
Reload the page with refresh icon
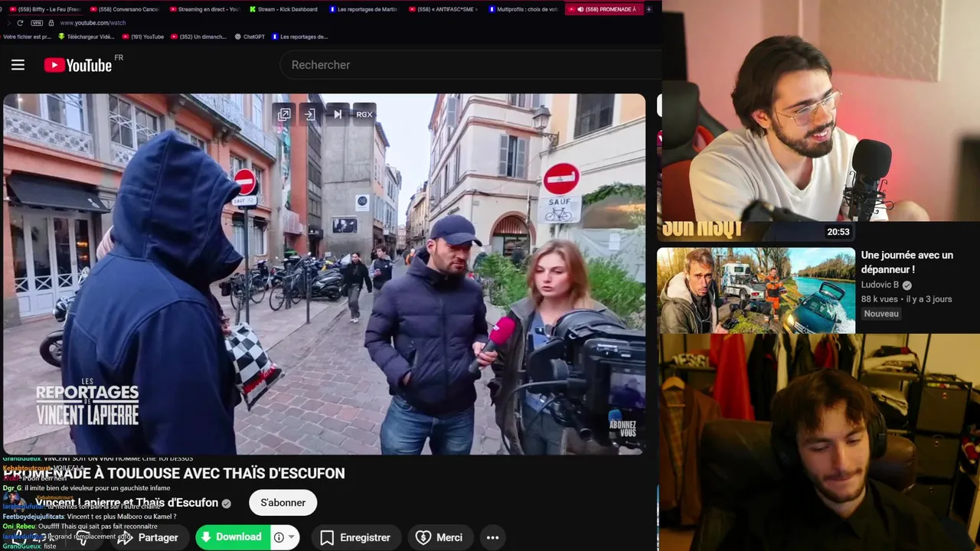pyautogui.click(x=20, y=23)
